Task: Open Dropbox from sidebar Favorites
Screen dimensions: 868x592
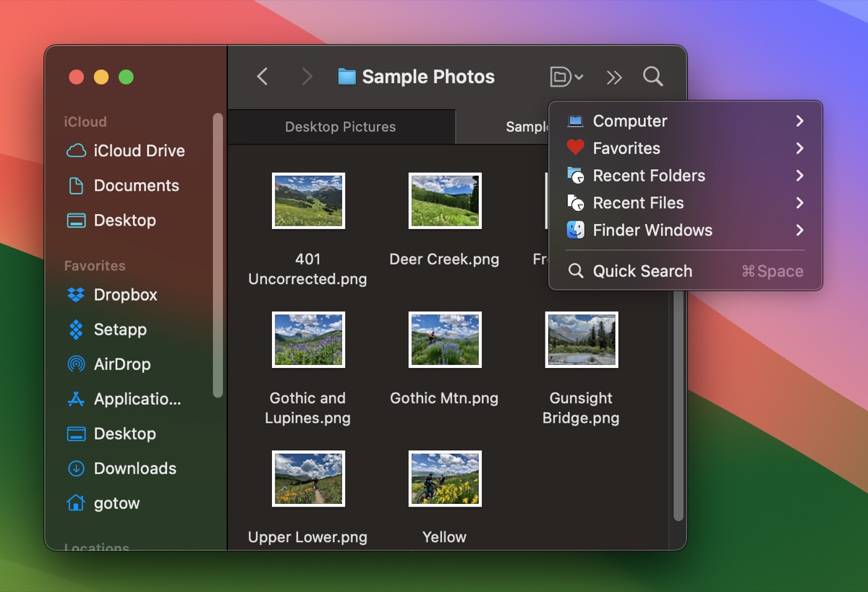Action: coord(125,295)
